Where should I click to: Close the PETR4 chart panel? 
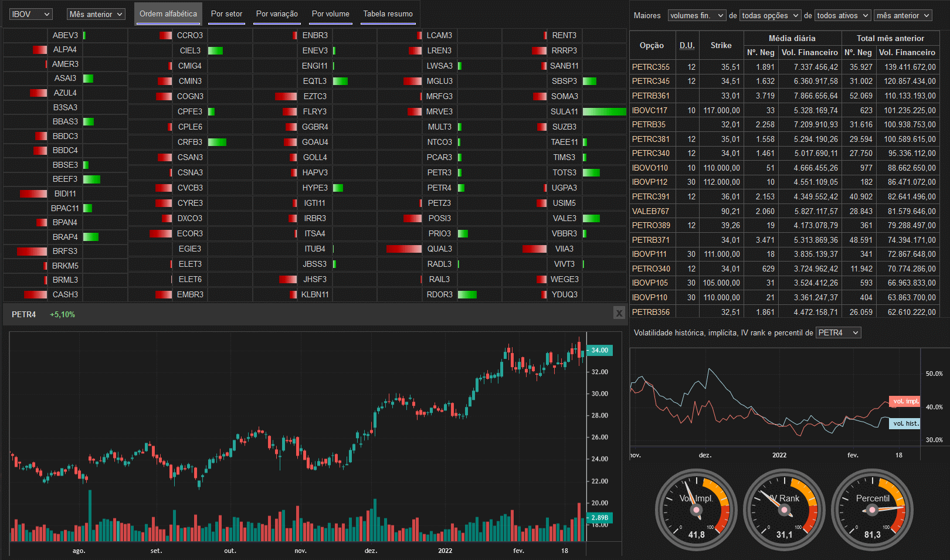pos(619,313)
